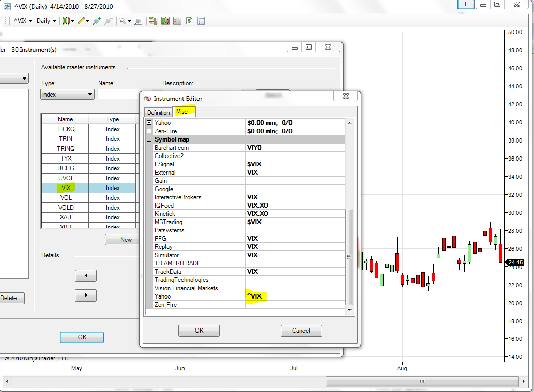Click the zoom out magnifier icon

(108, 21)
